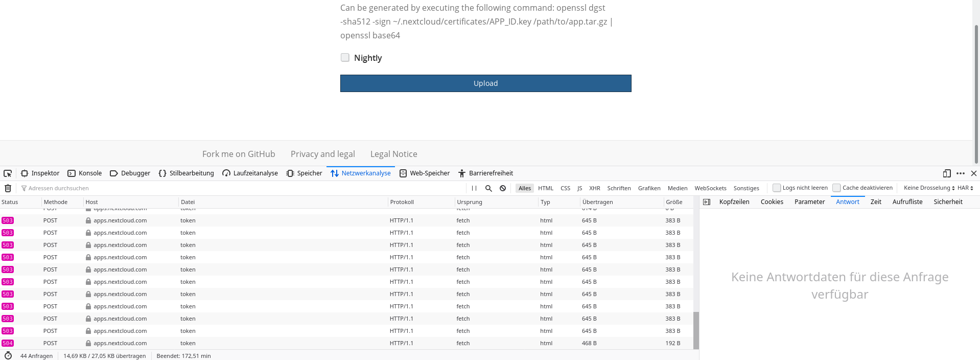Viewport: 980px width, 360px height.
Task: Open the Zeit details tab
Action: pyautogui.click(x=876, y=202)
